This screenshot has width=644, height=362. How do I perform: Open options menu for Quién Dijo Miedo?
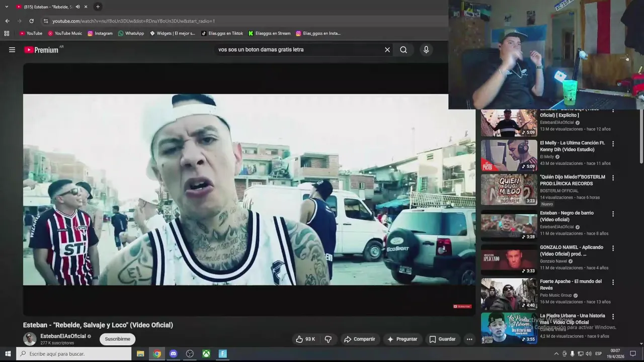(613, 178)
